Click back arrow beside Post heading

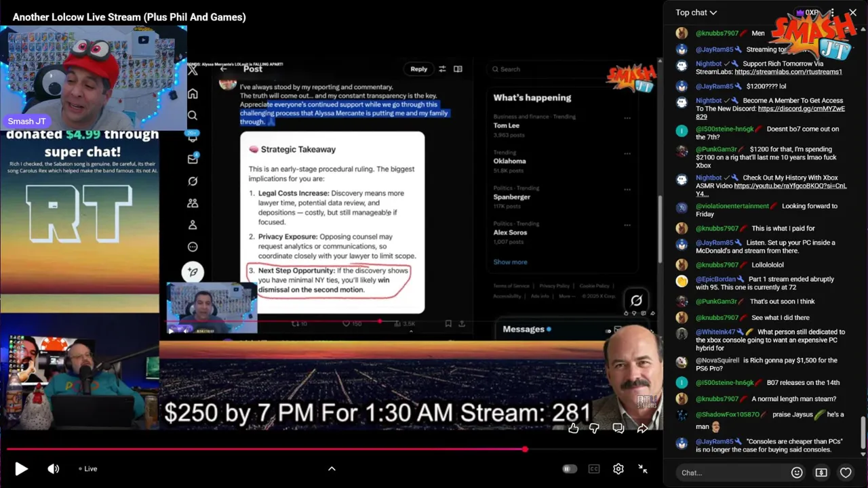coord(223,69)
